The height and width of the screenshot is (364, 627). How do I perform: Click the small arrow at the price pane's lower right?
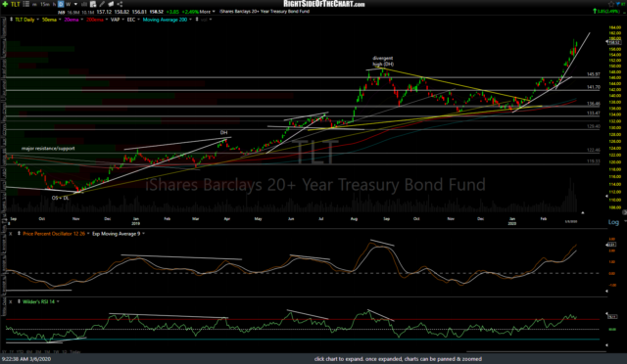click(x=583, y=212)
